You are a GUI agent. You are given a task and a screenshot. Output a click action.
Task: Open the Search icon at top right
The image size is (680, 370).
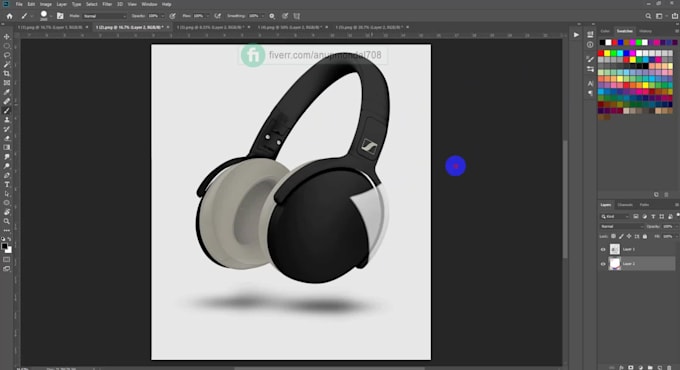tap(648, 16)
